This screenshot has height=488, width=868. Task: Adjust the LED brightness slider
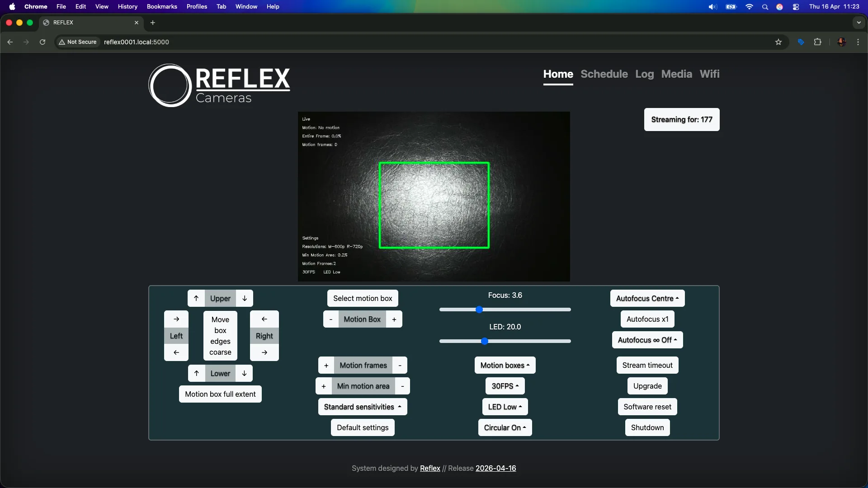[x=505, y=341]
